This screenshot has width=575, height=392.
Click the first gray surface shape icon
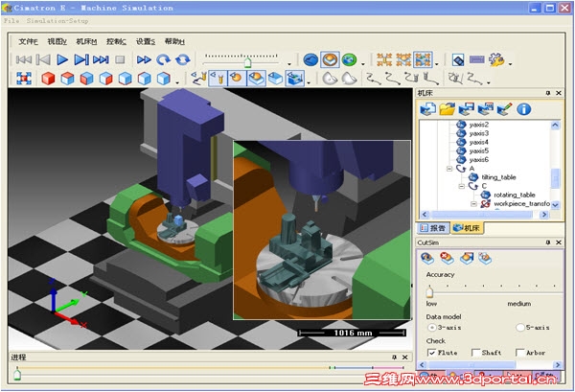pos(330,79)
